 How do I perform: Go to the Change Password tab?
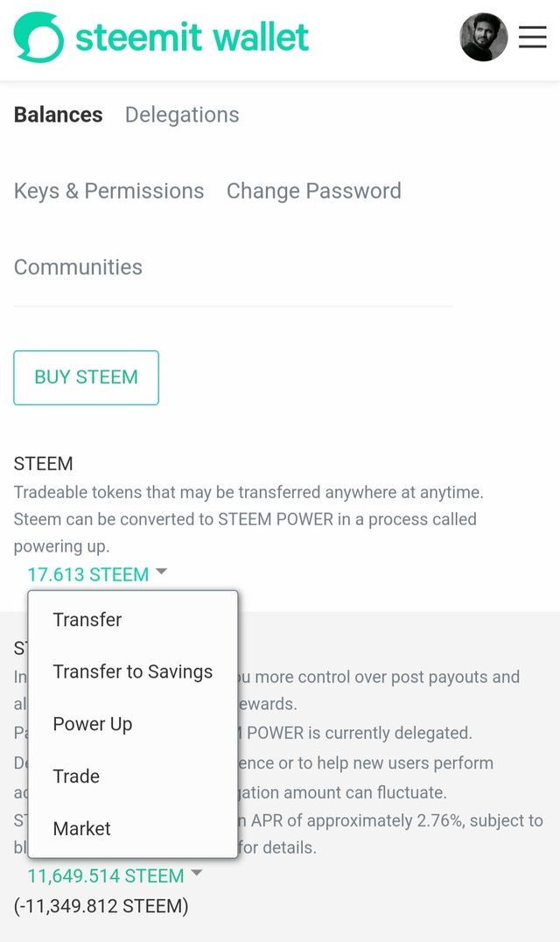314,191
